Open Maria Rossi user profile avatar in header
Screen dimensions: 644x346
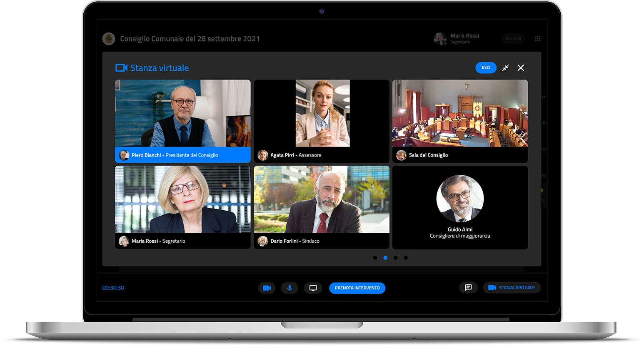pos(440,39)
